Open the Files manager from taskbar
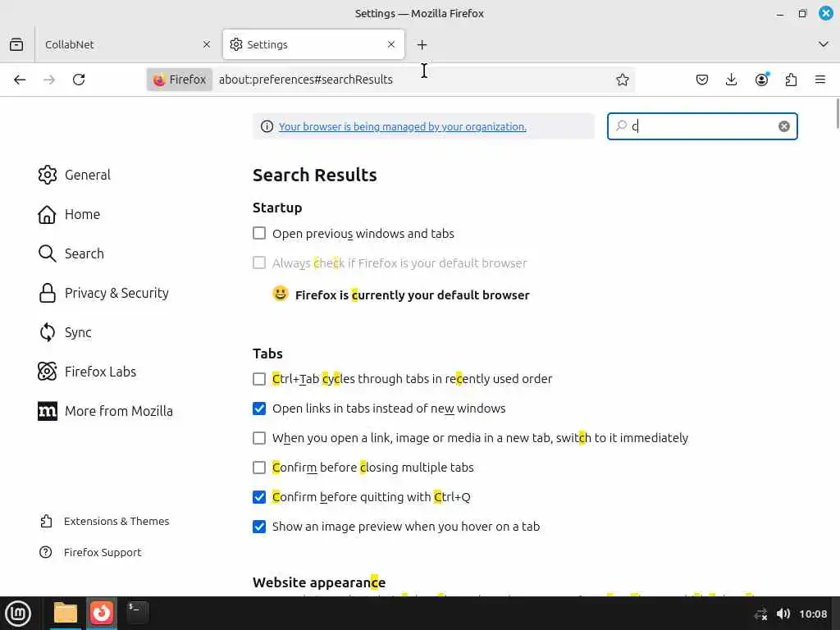 [66, 613]
